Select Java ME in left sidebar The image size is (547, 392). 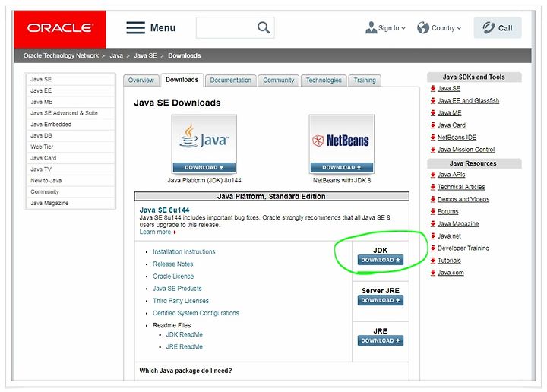71,102
